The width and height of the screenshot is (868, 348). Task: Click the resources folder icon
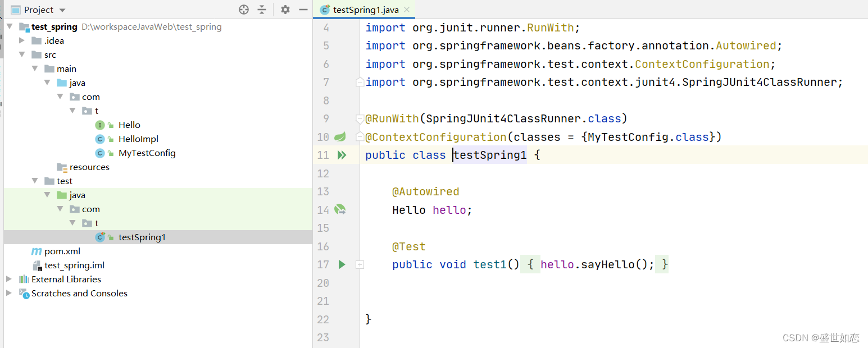62,167
